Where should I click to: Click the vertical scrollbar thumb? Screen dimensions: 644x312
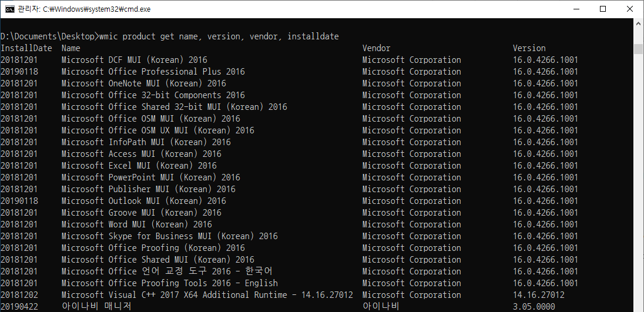(x=638, y=49)
